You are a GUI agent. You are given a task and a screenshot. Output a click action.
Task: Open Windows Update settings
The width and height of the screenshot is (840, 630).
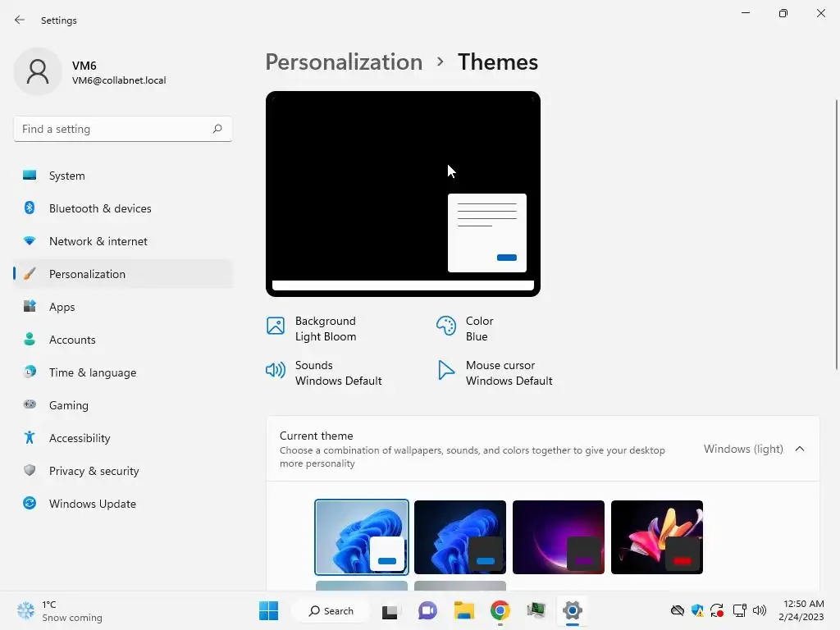(x=123, y=504)
